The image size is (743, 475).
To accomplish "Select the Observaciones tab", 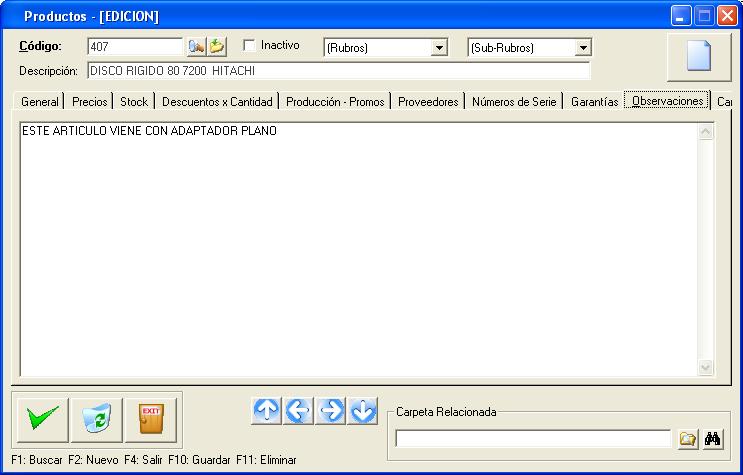I will tap(667, 100).
